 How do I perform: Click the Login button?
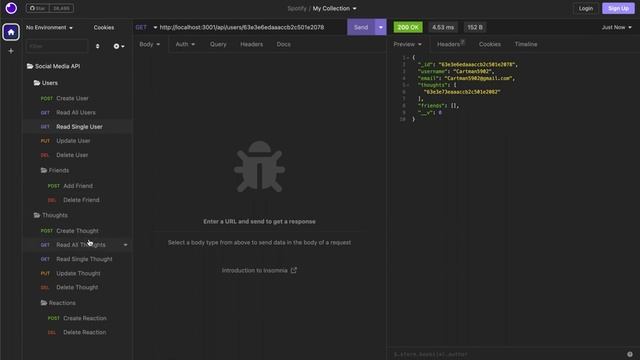click(585, 8)
